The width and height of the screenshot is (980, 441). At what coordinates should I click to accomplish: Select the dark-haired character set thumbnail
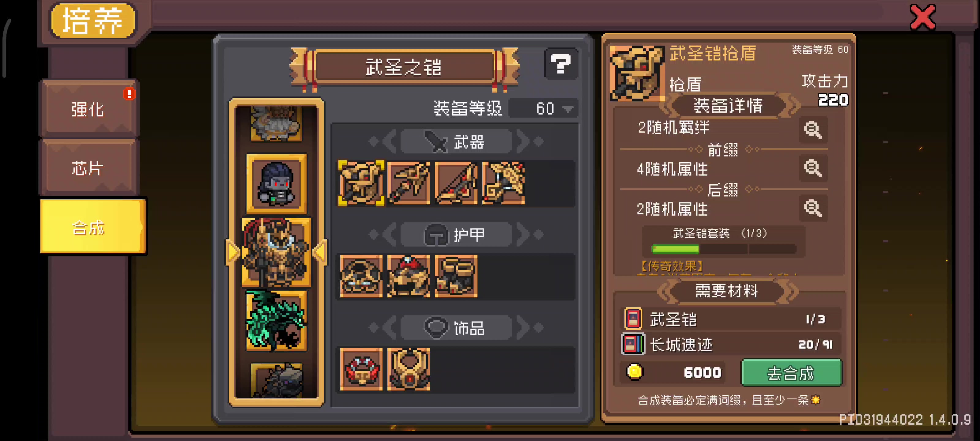point(276,184)
